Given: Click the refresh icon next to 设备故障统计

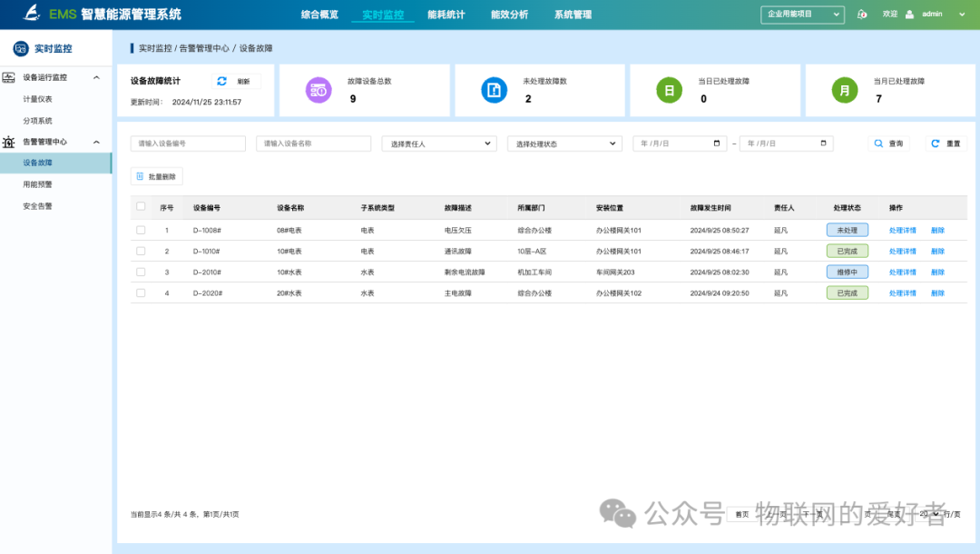Looking at the screenshot, I should 221,81.
